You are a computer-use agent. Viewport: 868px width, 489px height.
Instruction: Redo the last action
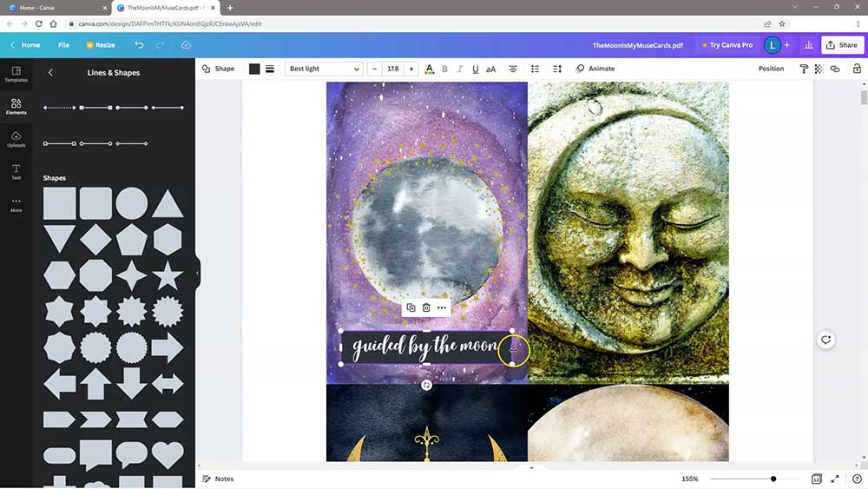point(160,45)
